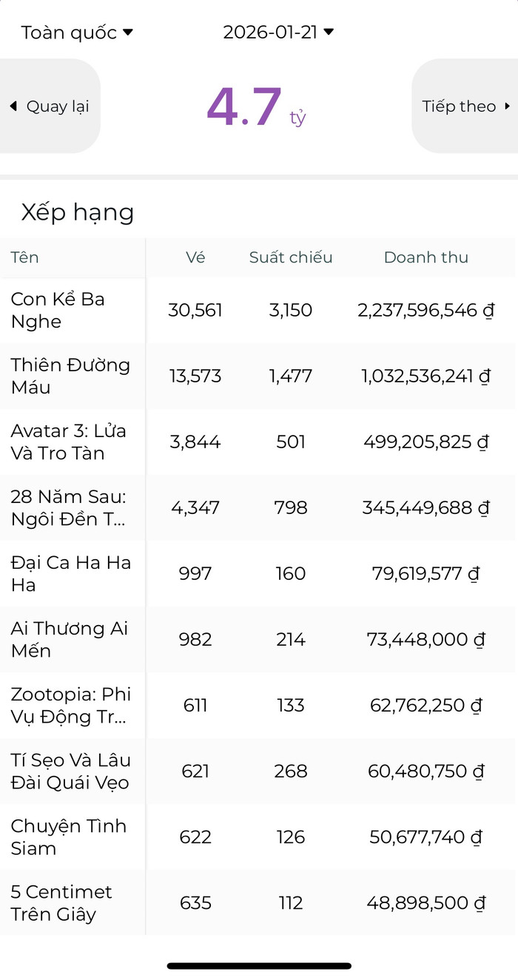
Task: Sort by the Tên column header
Action: (25, 257)
